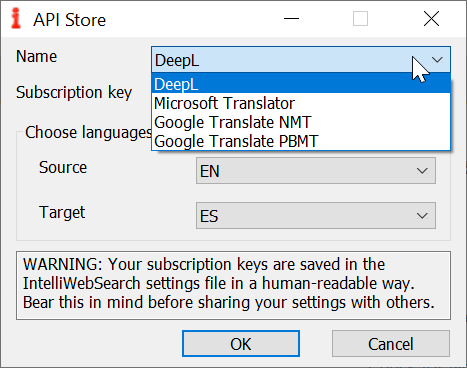Click the Source label
The height and width of the screenshot is (368, 467).
63,167
